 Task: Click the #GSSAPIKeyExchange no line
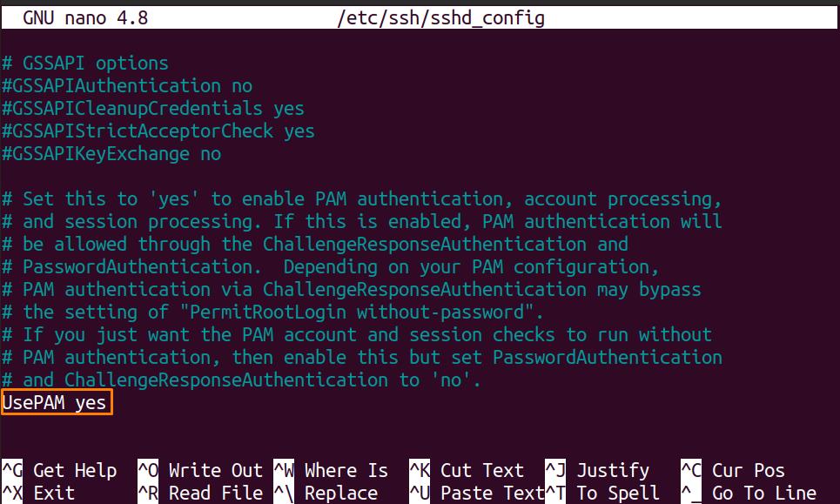(111, 154)
